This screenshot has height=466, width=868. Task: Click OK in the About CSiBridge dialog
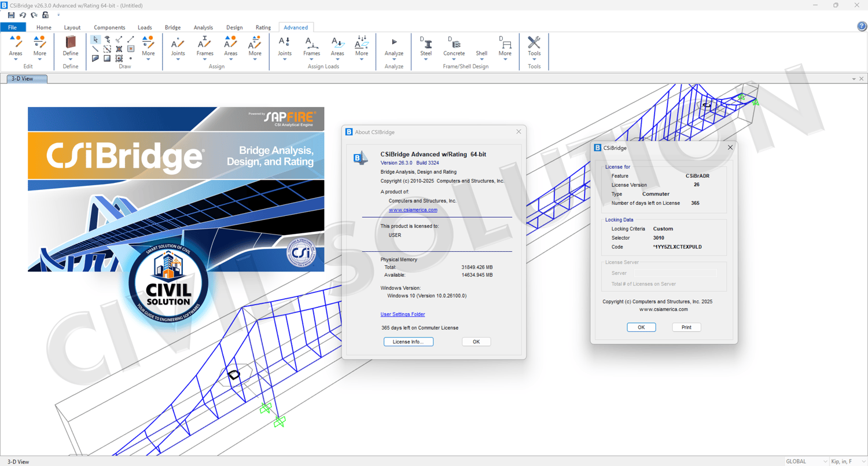476,342
